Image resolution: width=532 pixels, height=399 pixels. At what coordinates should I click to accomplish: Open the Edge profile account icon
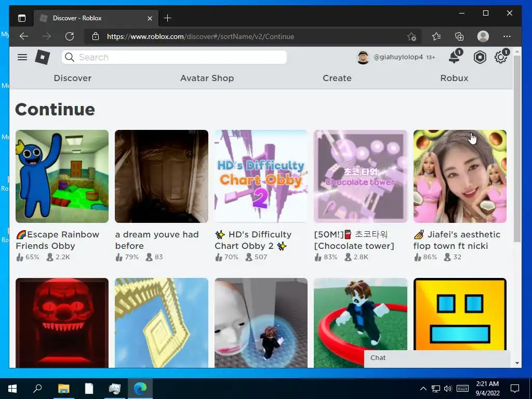(x=483, y=36)
